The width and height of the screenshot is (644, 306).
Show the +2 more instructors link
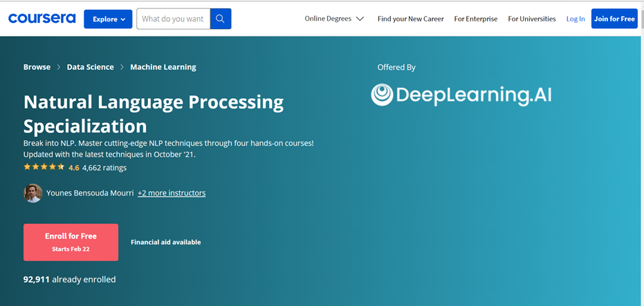(x=172, y=193)
